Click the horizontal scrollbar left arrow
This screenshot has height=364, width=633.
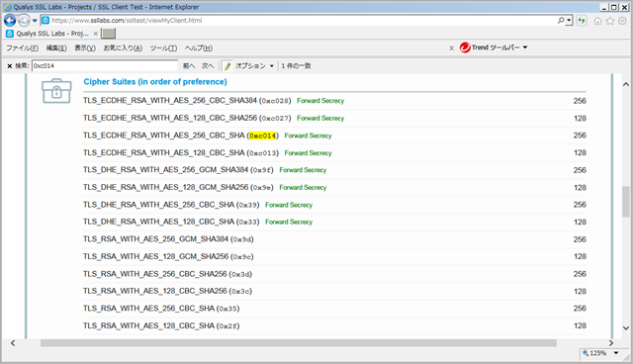(13, 343)
